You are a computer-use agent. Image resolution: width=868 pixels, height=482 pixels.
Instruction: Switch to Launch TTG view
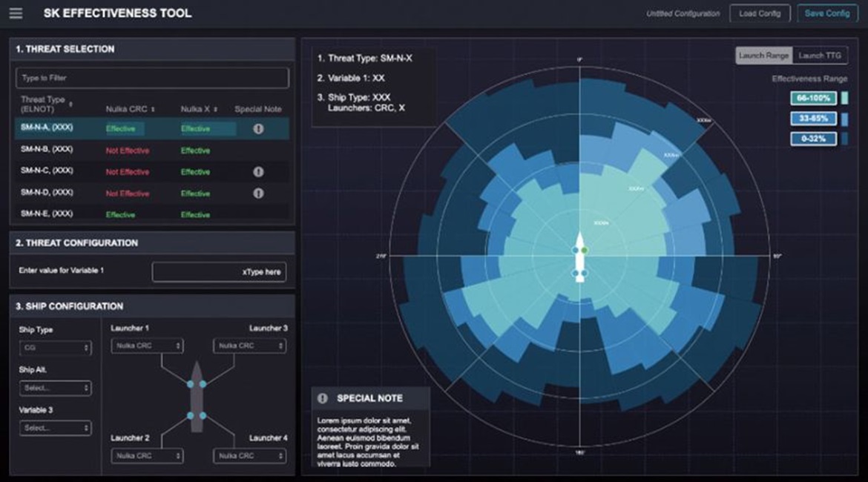[820, 56]
